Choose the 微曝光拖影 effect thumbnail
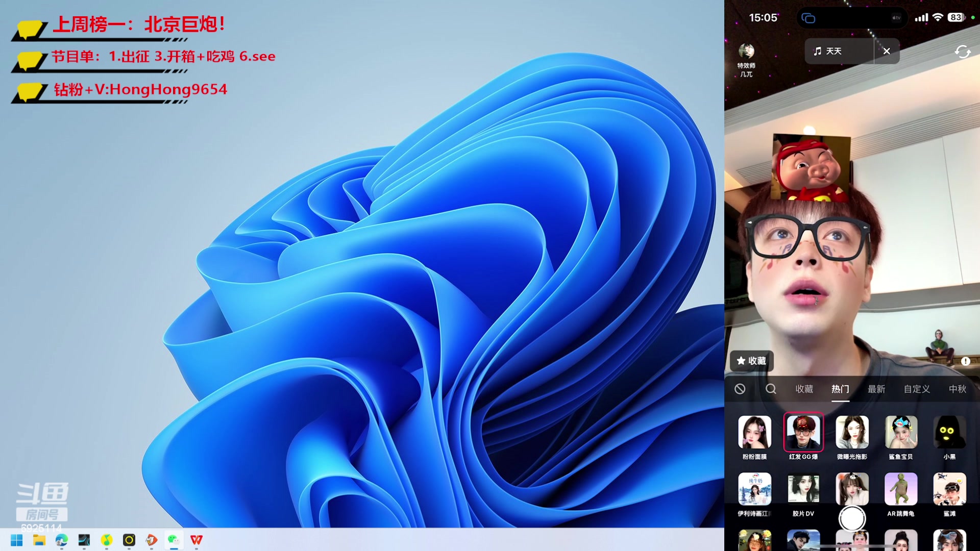This screenshot has height=551, width=980. pos(852,433)
